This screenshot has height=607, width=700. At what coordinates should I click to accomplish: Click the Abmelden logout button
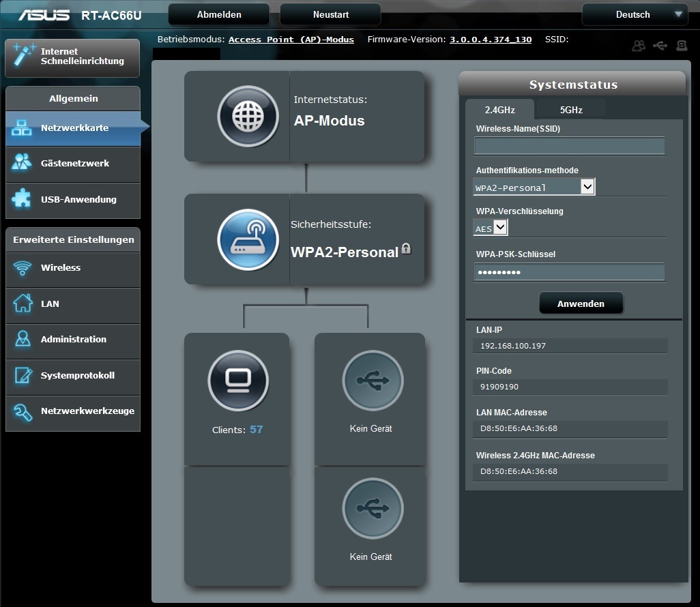(219, 15)
